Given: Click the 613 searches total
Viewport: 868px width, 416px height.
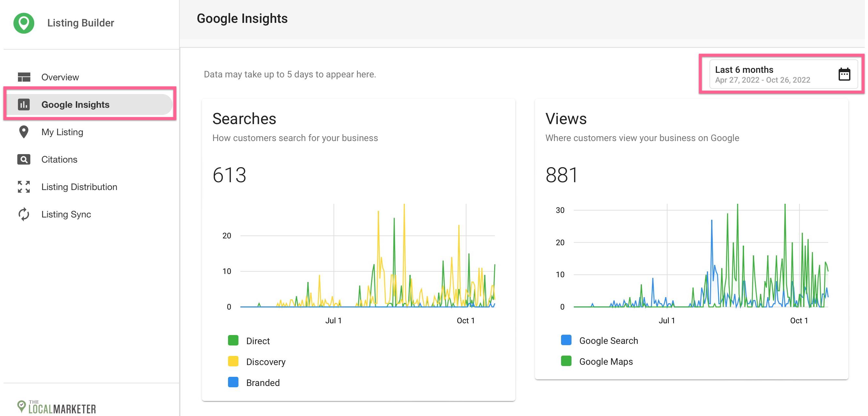Looking at the screenshot, I should [x=229, y=175].
